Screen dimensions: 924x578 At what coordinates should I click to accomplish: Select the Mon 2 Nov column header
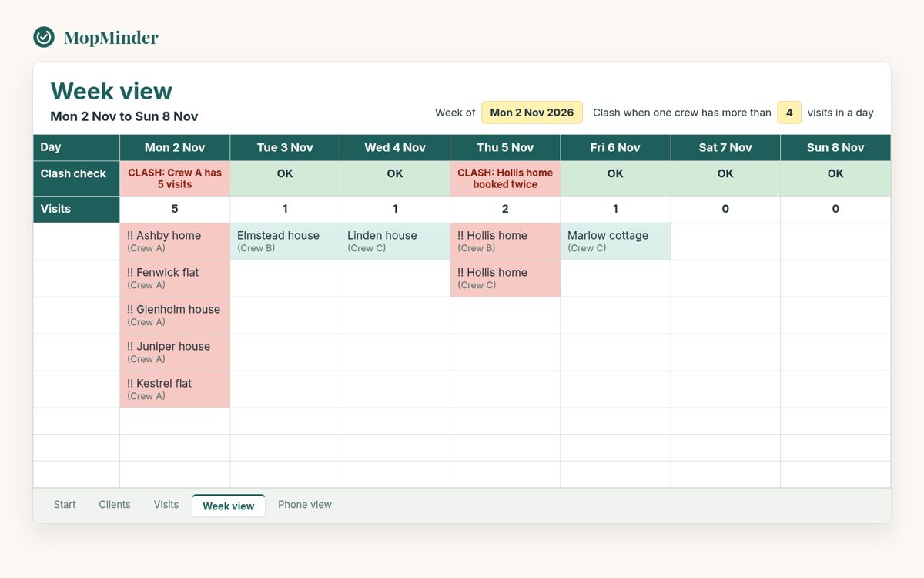[x=175, y=148]
